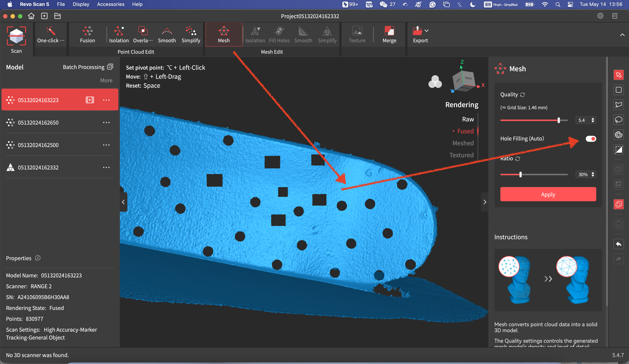The width and height of the screenshot is (629, 364).
Task: Open the Help menu
Action: tap(137, 4)
